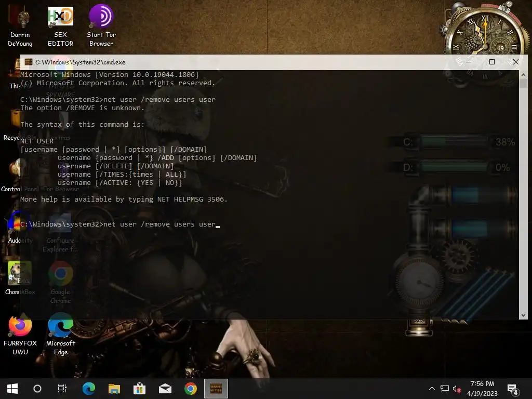The height and width of the screenshot is (399, 532).
Task: Launch Start Tor Browser from the desktop
Action: [x=101, y=26]
